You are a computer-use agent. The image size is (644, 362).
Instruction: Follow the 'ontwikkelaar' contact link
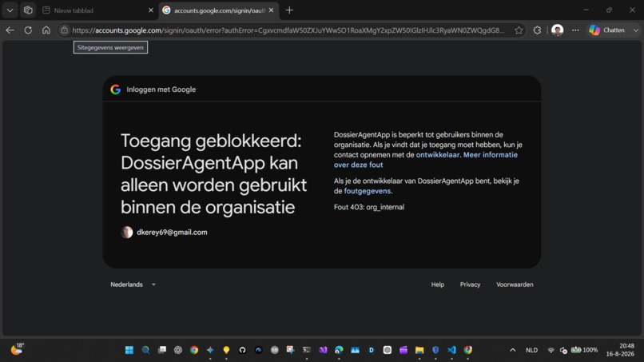tap(437, 155)
